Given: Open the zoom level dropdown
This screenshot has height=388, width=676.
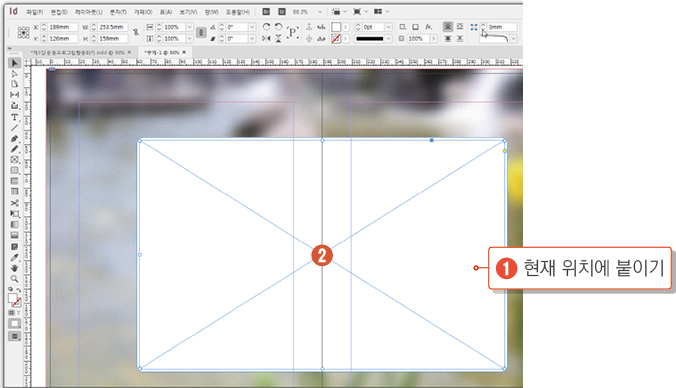Looking at the screenshot, I should point(319,12).
